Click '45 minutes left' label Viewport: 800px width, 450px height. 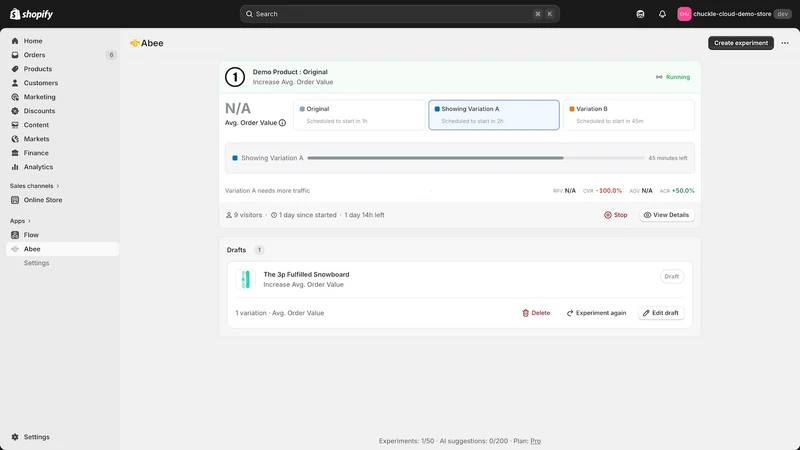click(667, 158)
